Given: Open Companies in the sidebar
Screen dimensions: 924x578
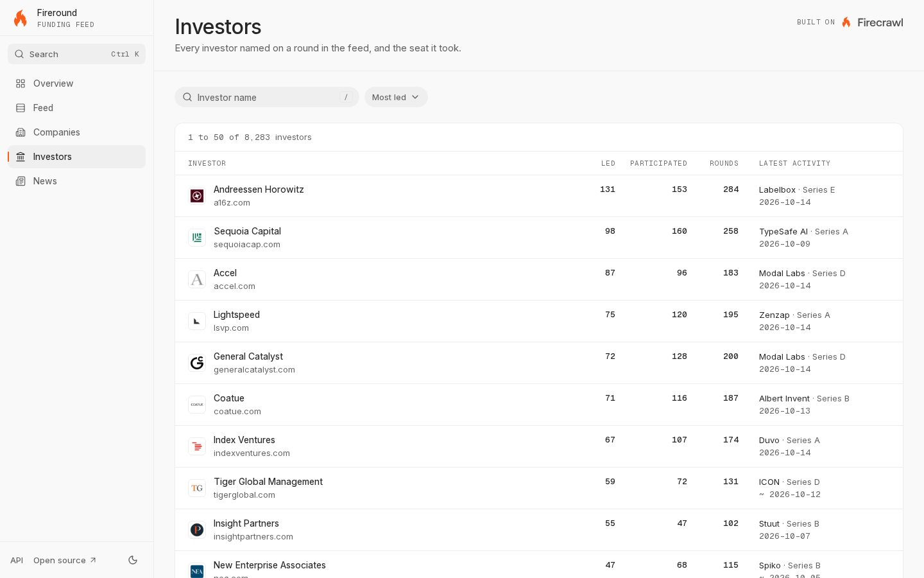Looking at the screenshot, I should coord(76,132).
